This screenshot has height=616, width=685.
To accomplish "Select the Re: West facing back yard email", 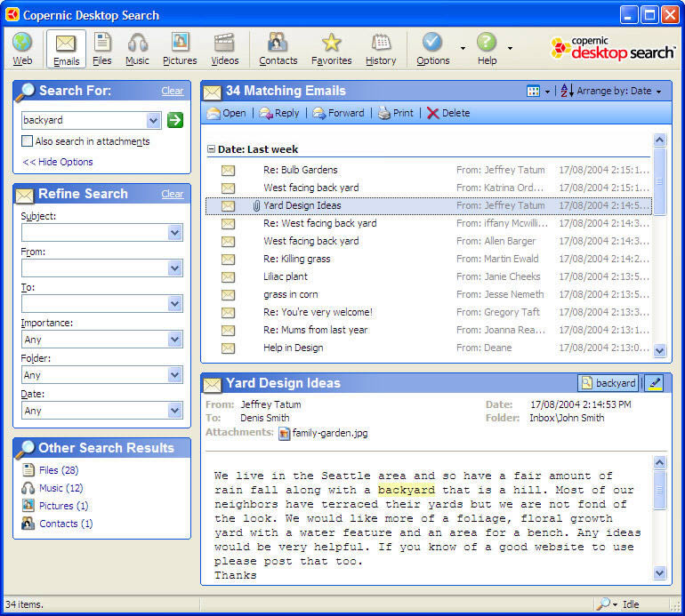I will point(429,223).
